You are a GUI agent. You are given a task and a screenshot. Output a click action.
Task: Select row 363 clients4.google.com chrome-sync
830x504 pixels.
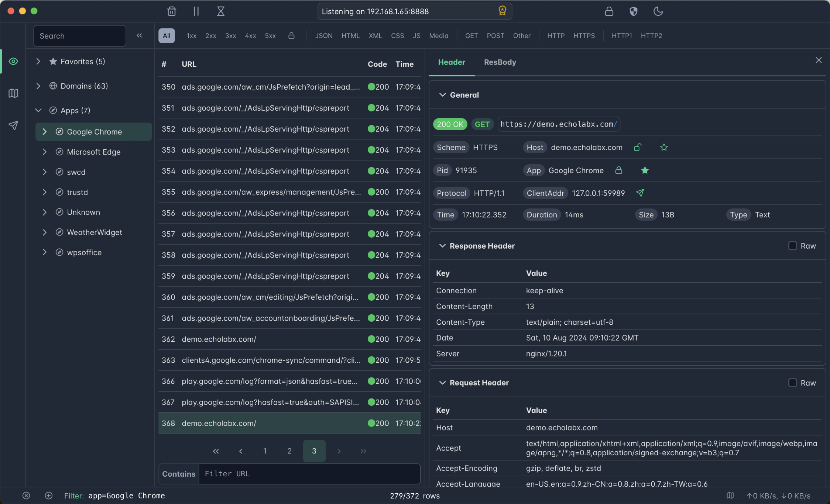point(289,360)
